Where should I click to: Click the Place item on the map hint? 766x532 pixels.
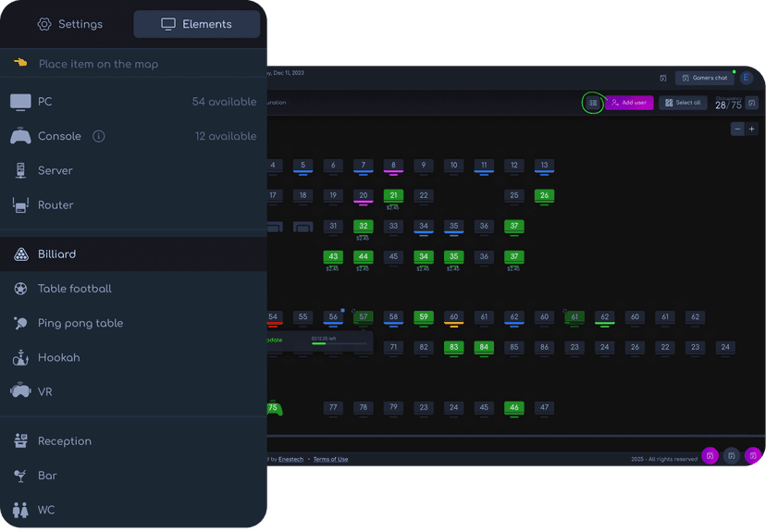pyautogui.click(x=98, y=64)
